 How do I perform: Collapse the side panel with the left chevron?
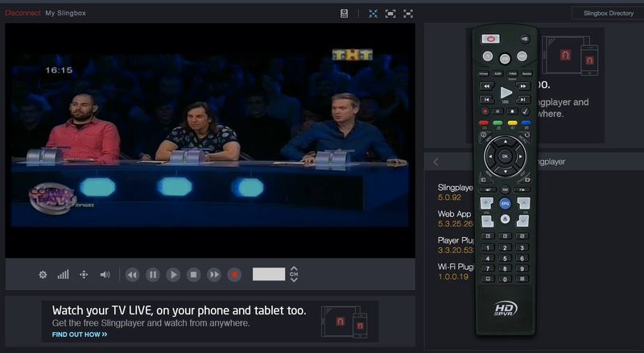click(436, 162)
